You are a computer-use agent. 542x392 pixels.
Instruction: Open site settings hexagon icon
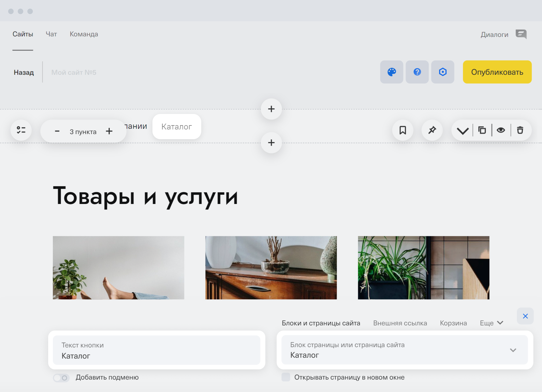(x=443, y=72)
